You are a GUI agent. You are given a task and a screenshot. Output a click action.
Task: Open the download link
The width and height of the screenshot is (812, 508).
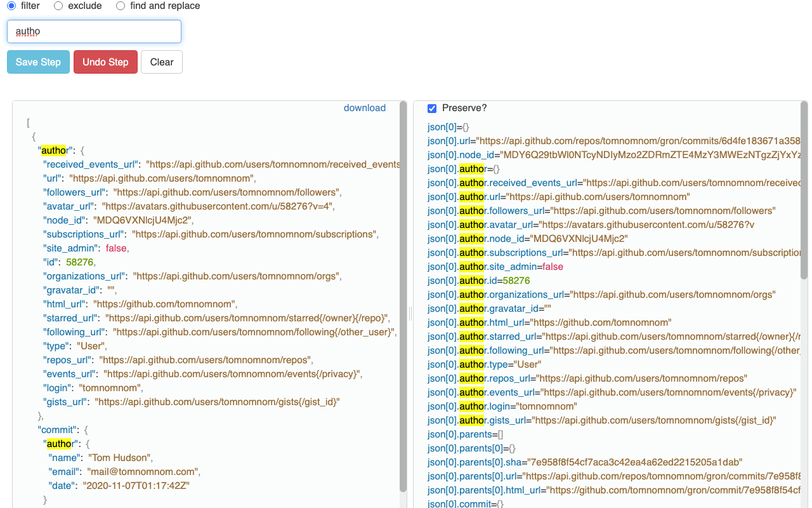(x=365, y=108)
